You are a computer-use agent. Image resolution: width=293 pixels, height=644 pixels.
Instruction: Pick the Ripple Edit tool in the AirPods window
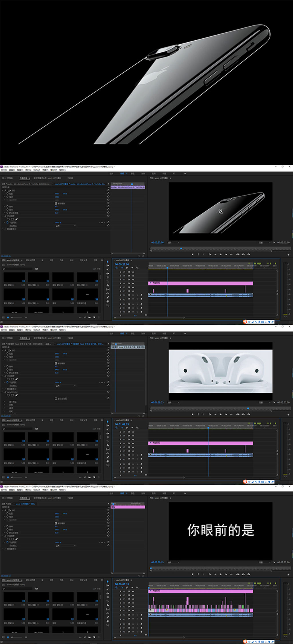point(108,433)
